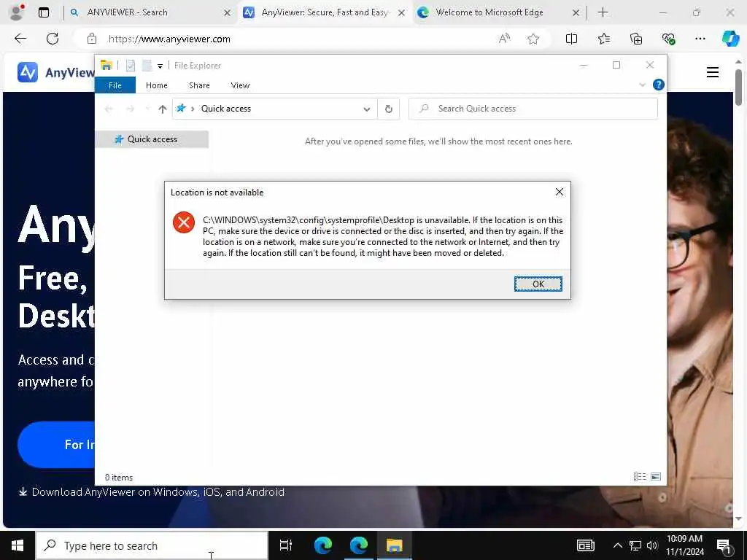This screenshot has height=560, width=747.
Task: Open the Edge tab actions menu icon
Action: coord(43,12)
